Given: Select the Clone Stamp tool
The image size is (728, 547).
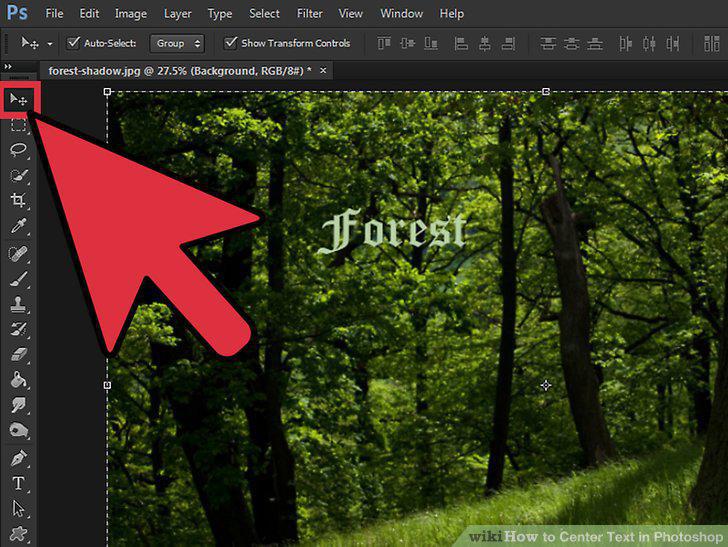Looking at the screenshot, I should pyautogui.click(x=19, y=305).
